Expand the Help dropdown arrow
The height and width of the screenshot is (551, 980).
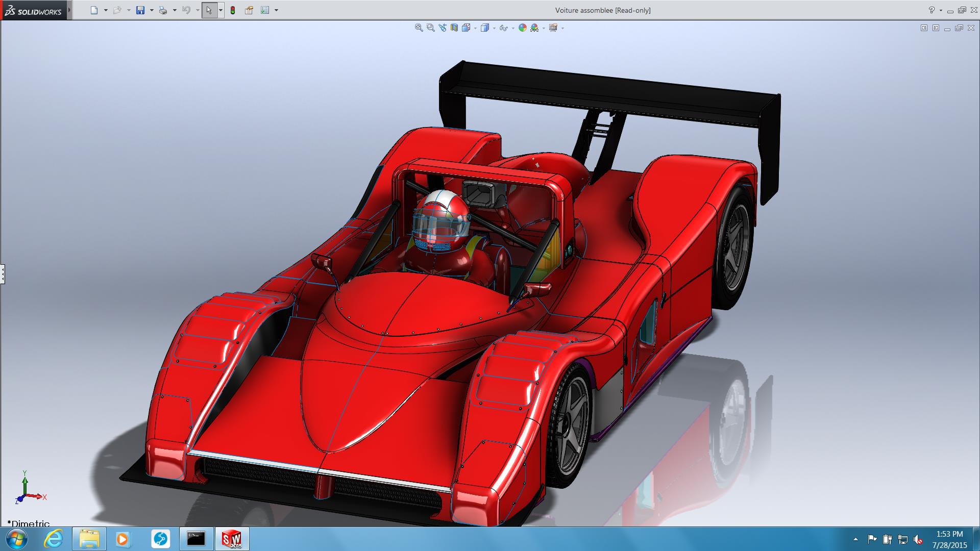pos(941,10)
